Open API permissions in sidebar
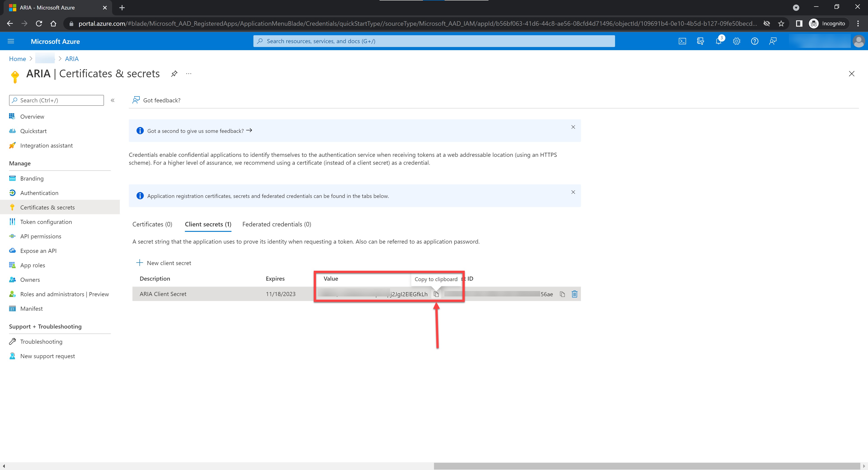 [x=41, y=236]
